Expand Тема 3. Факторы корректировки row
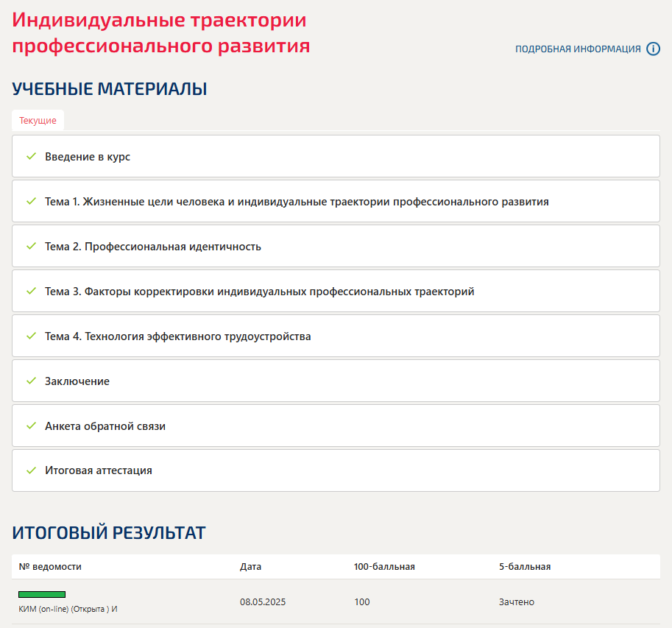672x628 pixels. coord(336,292)
